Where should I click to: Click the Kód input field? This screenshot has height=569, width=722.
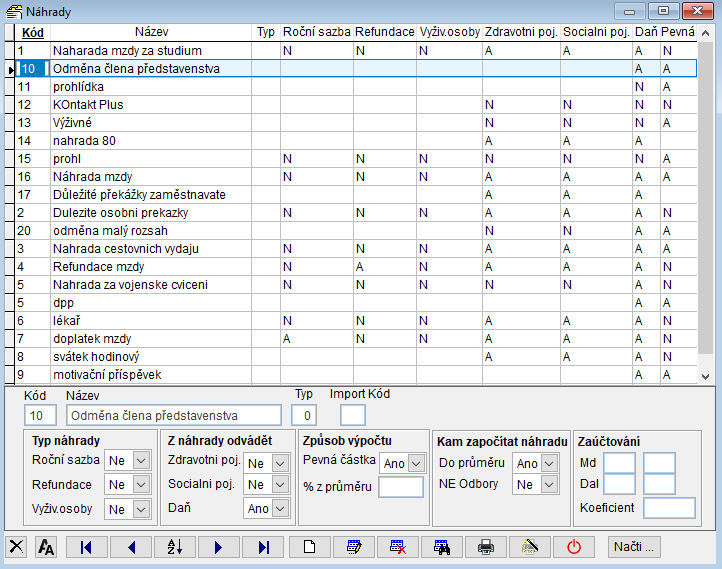(x=41, y=415)
